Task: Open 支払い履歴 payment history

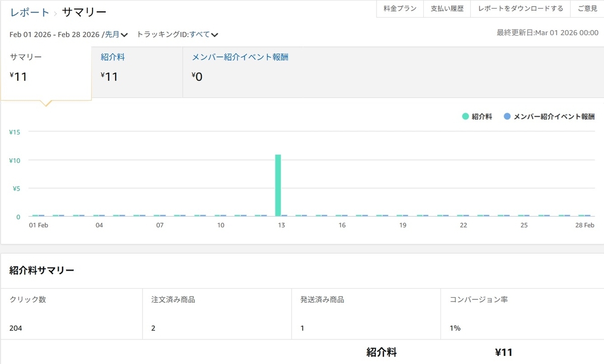Action: [447, 9]
